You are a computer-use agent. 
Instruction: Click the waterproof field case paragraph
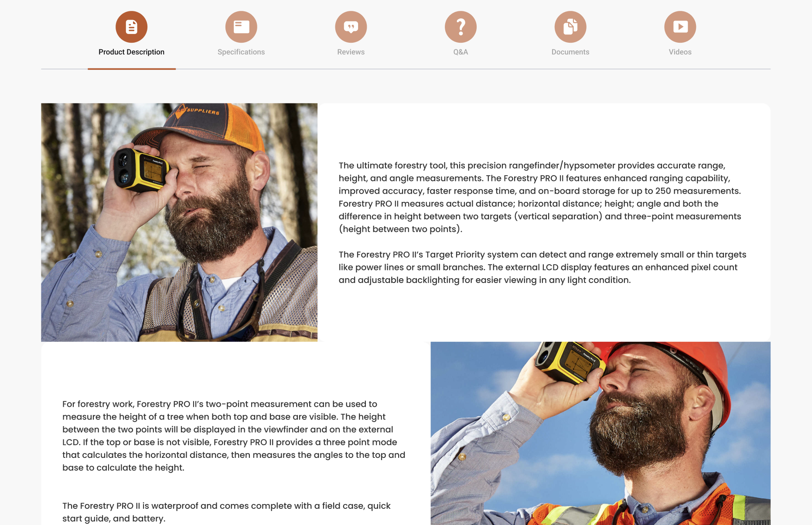226,512
